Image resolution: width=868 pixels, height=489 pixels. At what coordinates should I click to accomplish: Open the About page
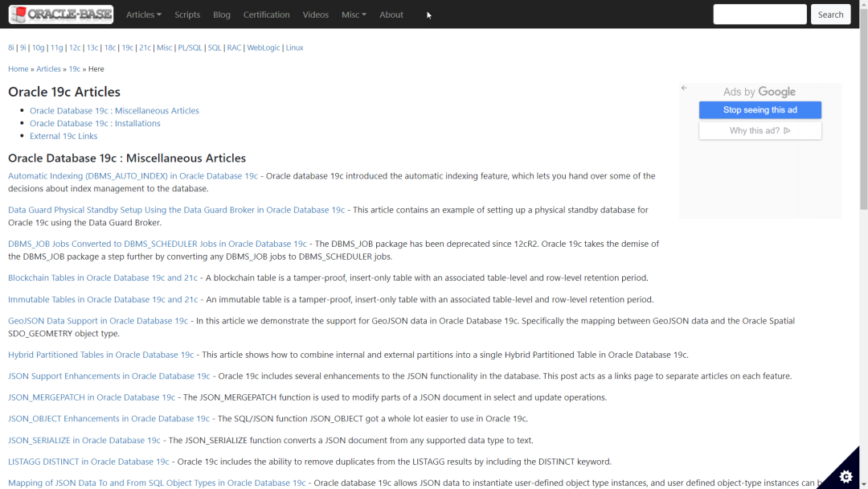391,14
